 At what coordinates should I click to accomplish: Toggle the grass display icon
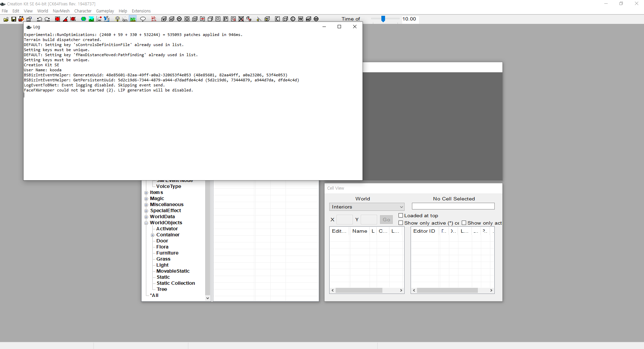pos(133,19)
